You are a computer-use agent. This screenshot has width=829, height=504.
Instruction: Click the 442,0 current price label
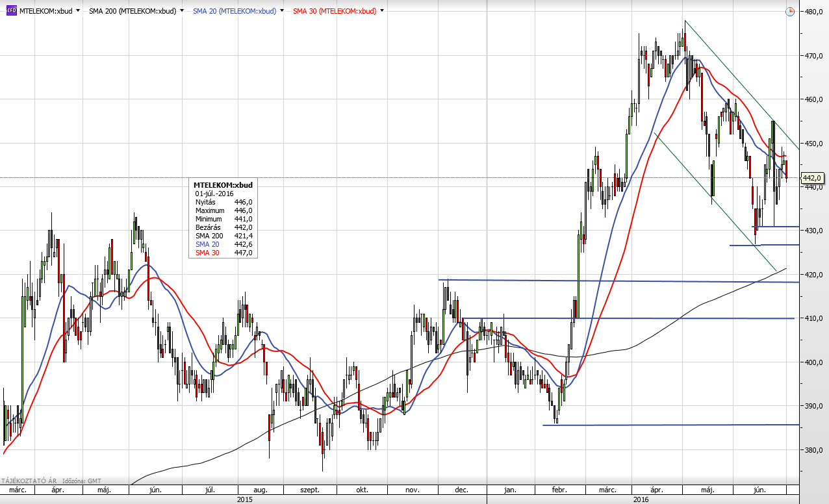(813, 177)
